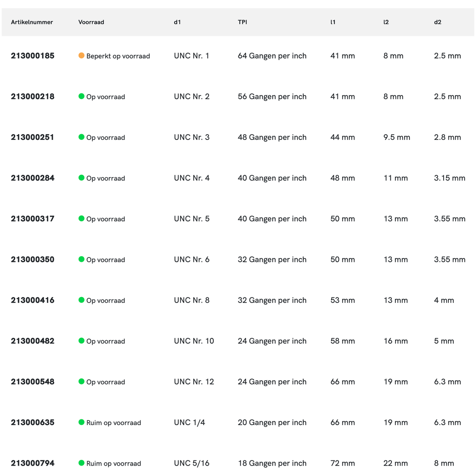Open article 213000317 details
Image resolution: width=476 pixels, height=476 pixels.
[32, 219]
